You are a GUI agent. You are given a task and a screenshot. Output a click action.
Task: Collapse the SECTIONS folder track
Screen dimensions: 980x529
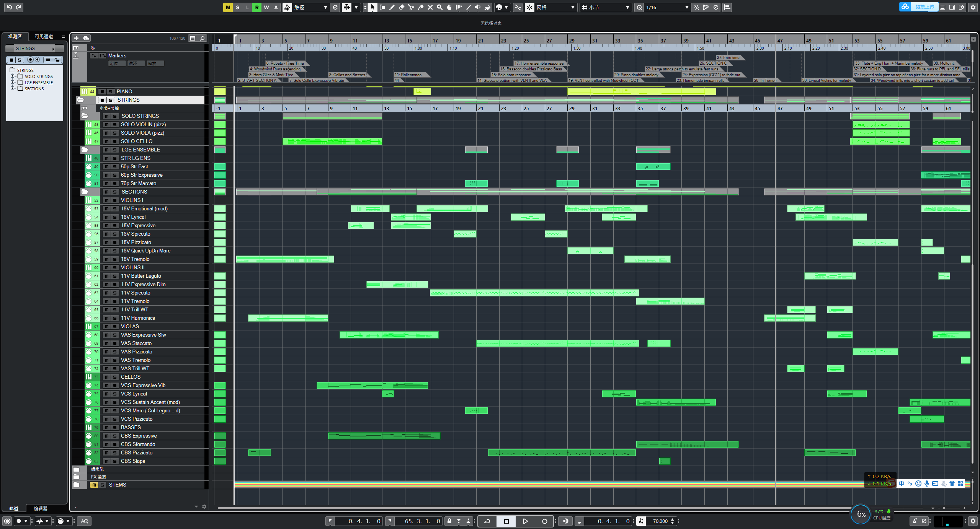85,192
